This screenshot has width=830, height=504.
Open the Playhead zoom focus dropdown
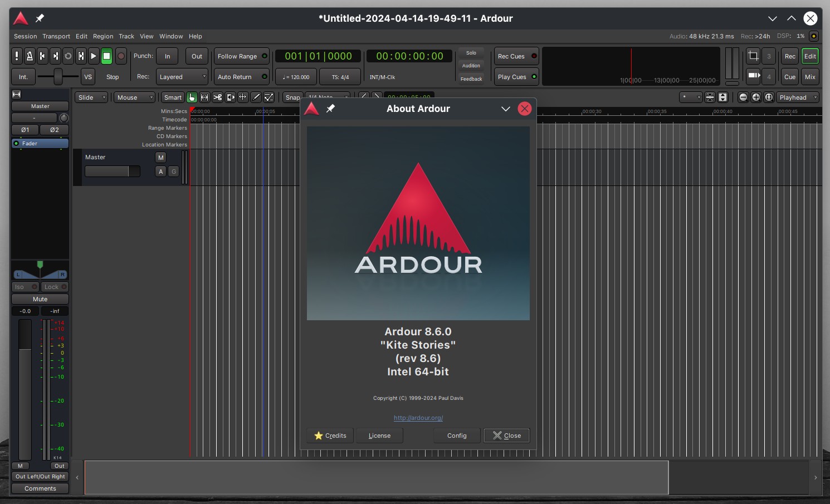pos(798,97)
